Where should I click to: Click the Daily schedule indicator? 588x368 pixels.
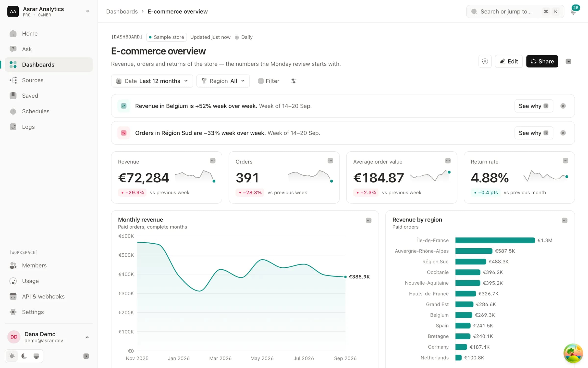click(x=244, y=37)
